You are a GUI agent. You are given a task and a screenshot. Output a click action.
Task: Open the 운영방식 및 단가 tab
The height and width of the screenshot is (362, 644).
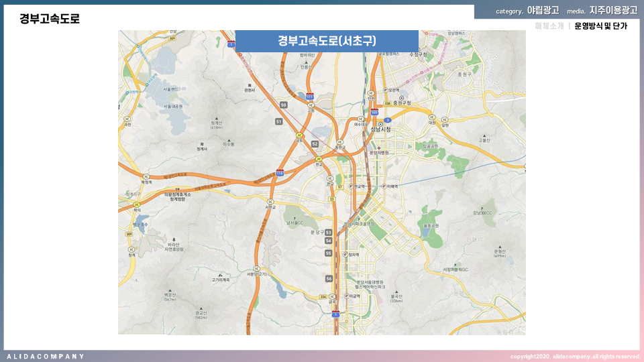(601, 26)
